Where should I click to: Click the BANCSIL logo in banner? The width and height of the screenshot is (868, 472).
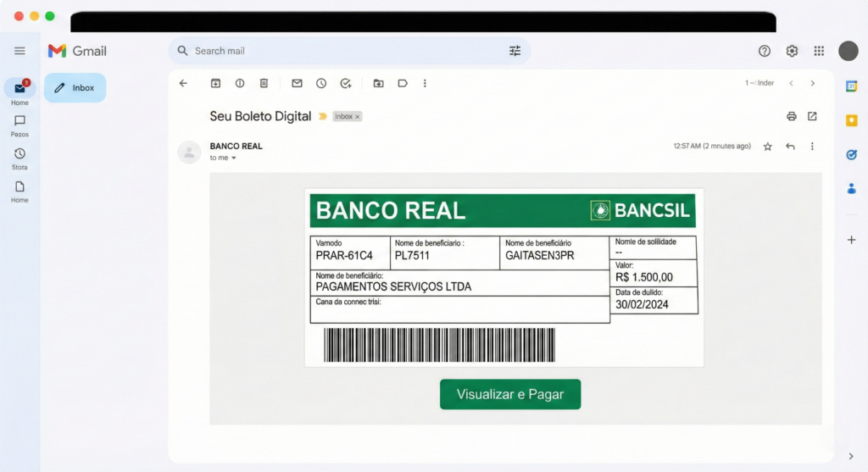click(640, 210)
